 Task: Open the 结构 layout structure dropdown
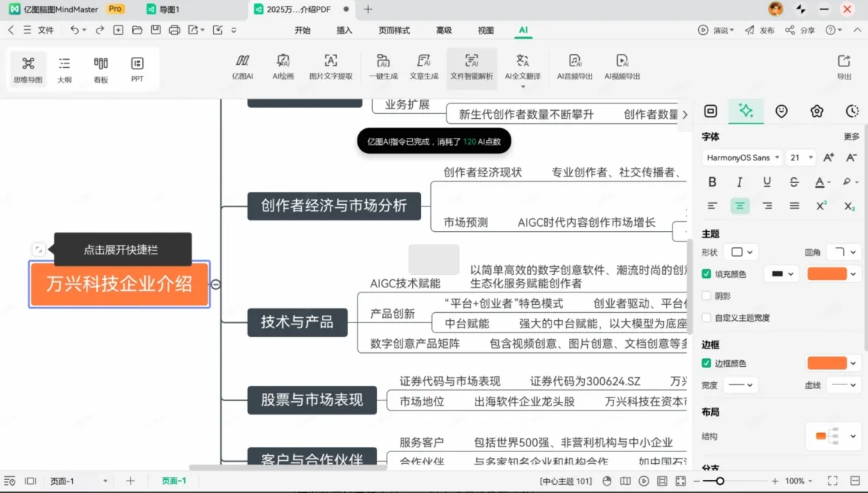pyautogui.click(x=833, y=436)
